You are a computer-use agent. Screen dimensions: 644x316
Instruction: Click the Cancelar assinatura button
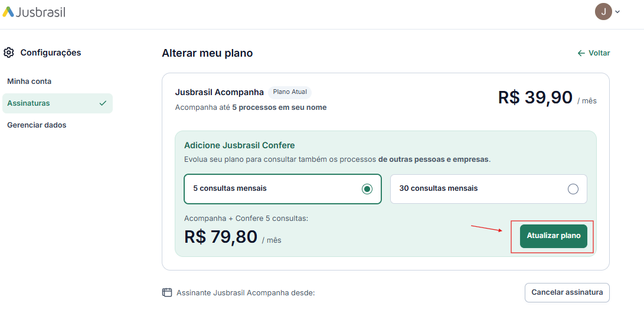[x=567, y=292]
